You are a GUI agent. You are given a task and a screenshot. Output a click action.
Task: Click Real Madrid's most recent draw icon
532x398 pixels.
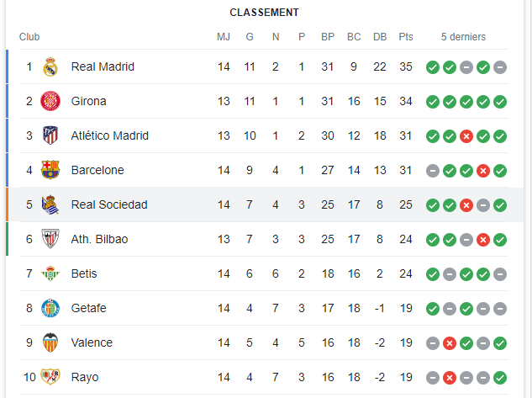[499, 66]
